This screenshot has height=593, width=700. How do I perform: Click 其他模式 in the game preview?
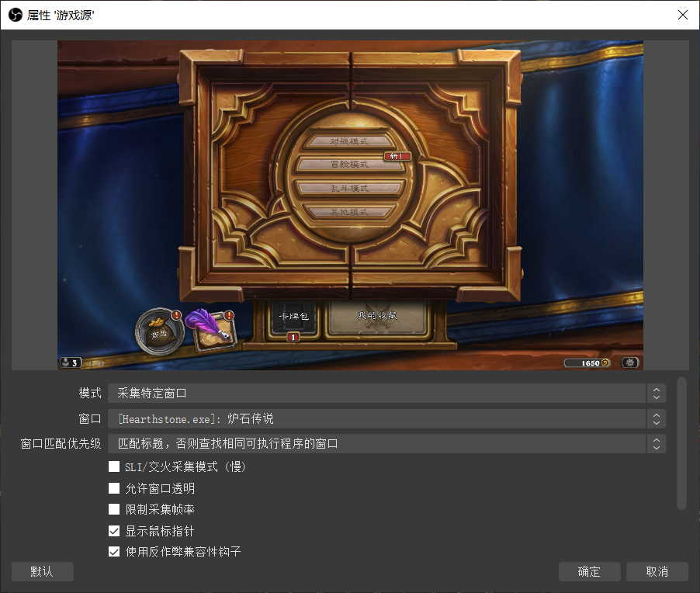tap(349, 212)
